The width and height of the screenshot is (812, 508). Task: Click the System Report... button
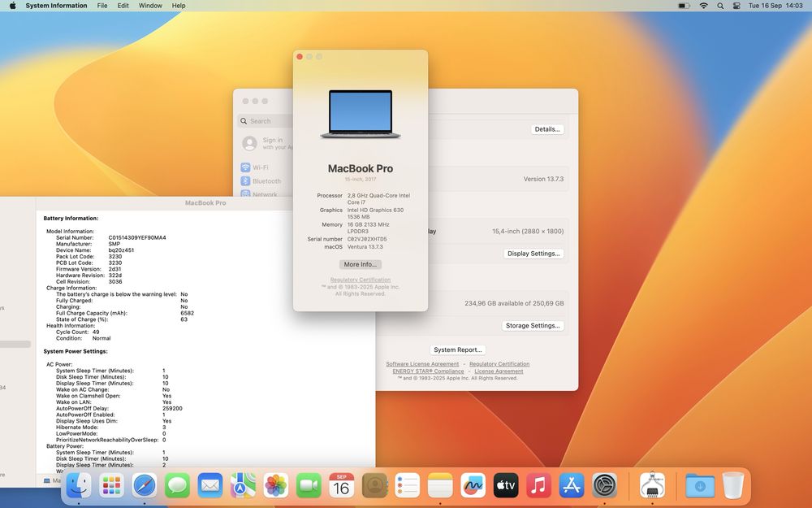pos(458,350)
